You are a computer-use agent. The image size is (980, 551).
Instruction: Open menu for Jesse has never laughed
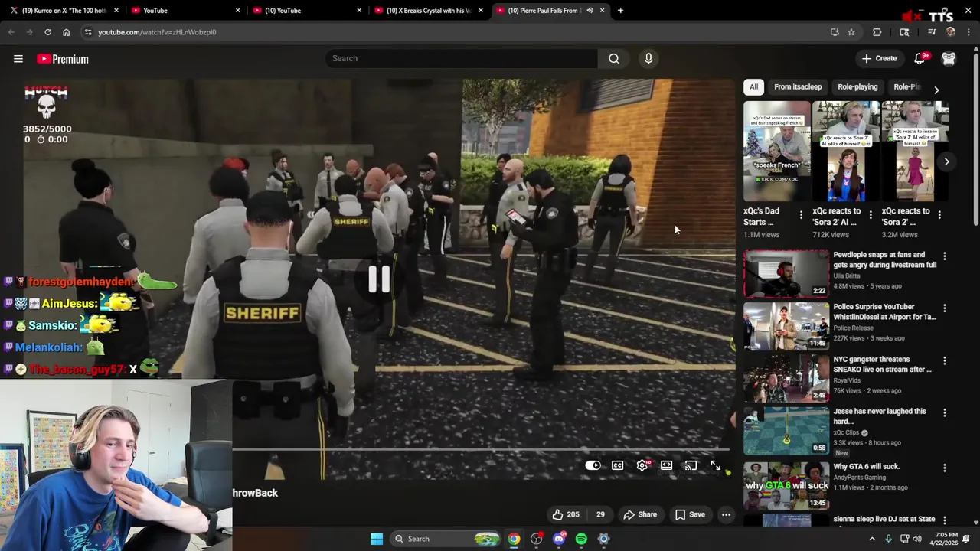[x=944, y=412]
